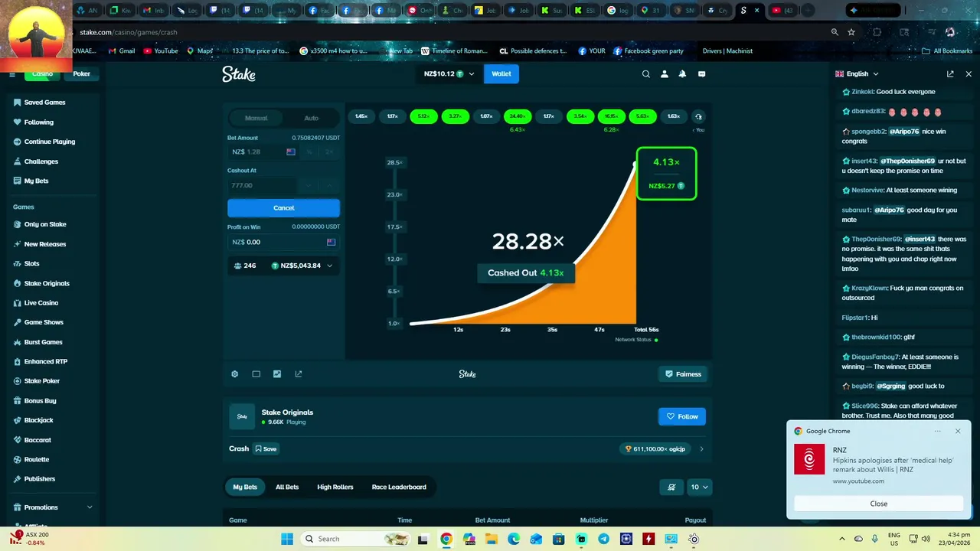Open the site search magnifier icon
This screenshot has height=551, width=980.
pos(645,74)
